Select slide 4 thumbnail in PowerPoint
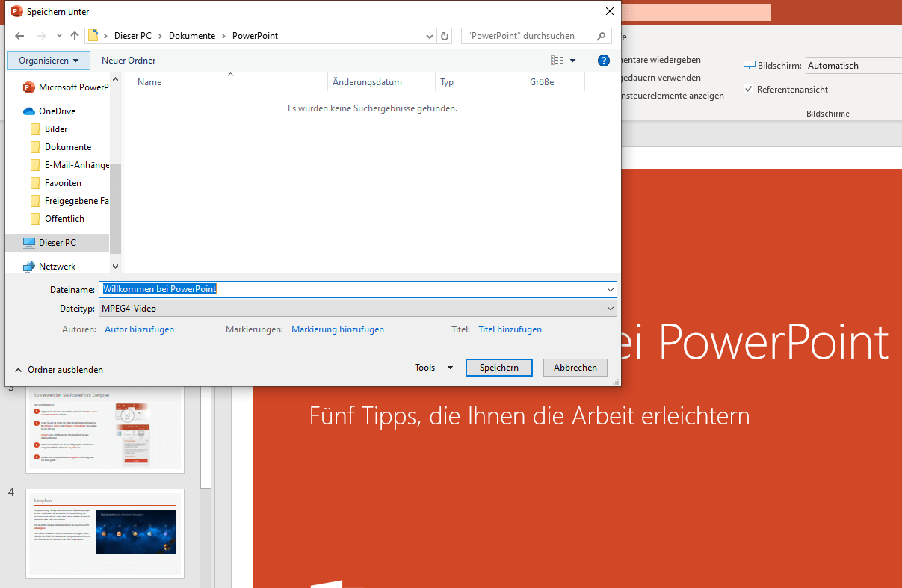This screenshot has height=588, width=902. click(105, 533)
